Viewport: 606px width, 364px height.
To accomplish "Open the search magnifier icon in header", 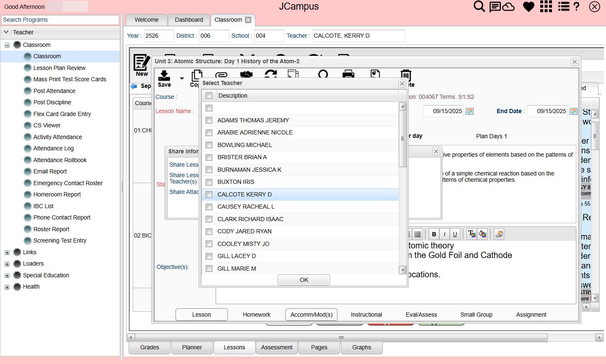I will click(x=479, y=6).
